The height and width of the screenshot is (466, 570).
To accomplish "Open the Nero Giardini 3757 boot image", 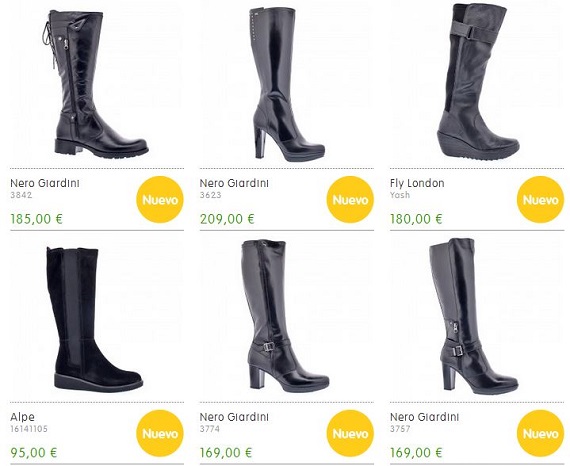I will click(x=473, y=316).
